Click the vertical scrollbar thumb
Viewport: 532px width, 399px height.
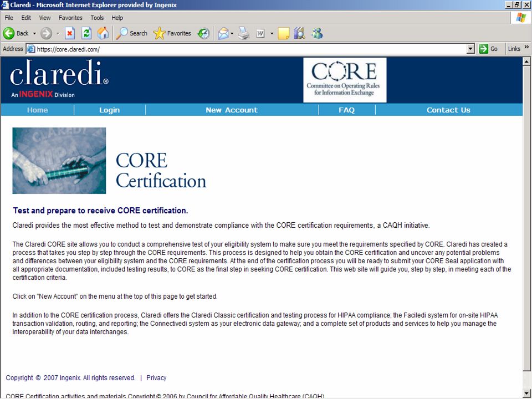(526, 218)
